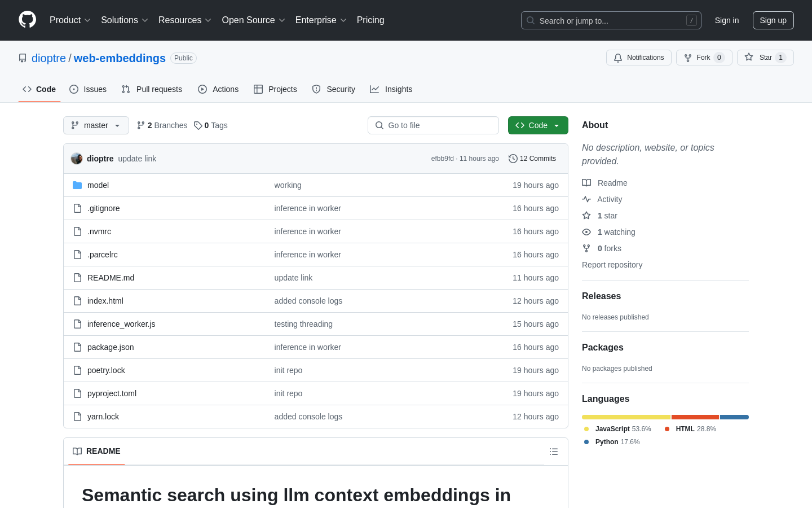Screen dimensions: 812x508
Task: Click the Python blue language bar segment
Action: point(734,417)
